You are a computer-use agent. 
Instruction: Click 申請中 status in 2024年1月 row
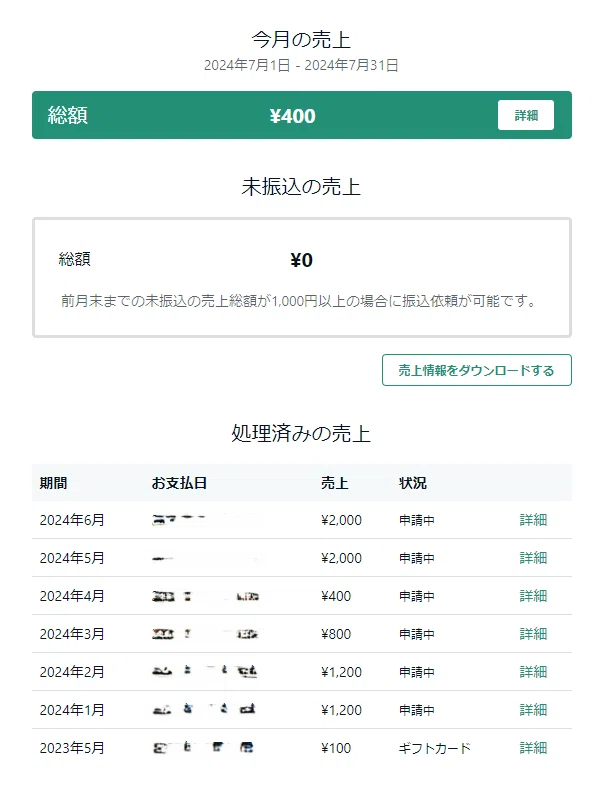point(417,710)
